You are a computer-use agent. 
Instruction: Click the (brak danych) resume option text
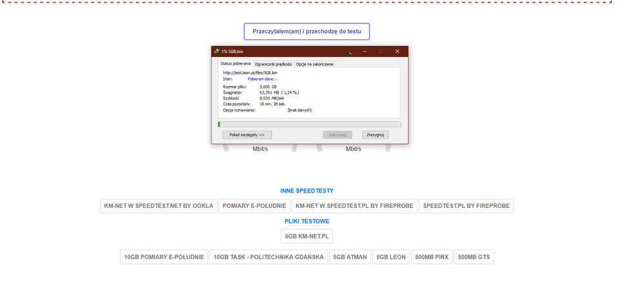point(299,110)
